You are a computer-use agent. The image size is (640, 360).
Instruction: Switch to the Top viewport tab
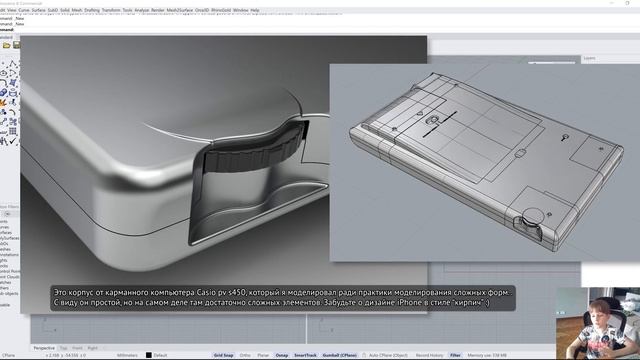pos(63,348)
